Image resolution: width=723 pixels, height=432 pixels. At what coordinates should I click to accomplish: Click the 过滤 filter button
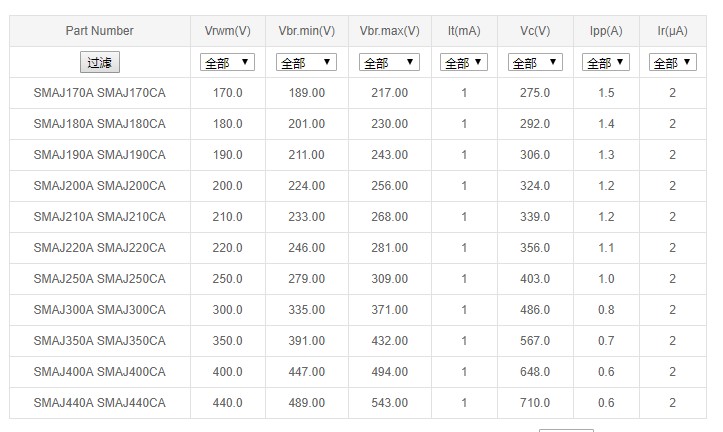coord(99,62)
